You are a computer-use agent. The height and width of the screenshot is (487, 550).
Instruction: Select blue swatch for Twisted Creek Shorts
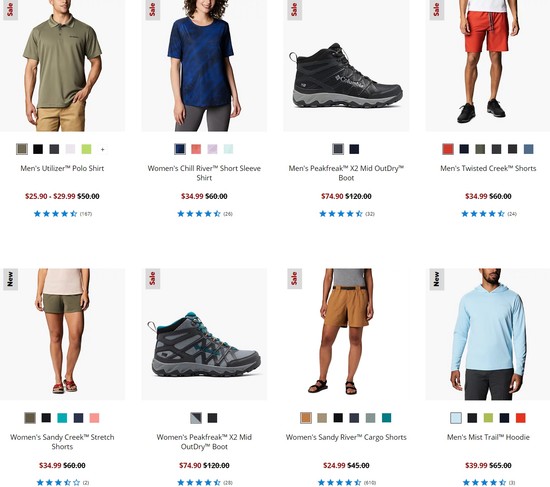(529, 149)
